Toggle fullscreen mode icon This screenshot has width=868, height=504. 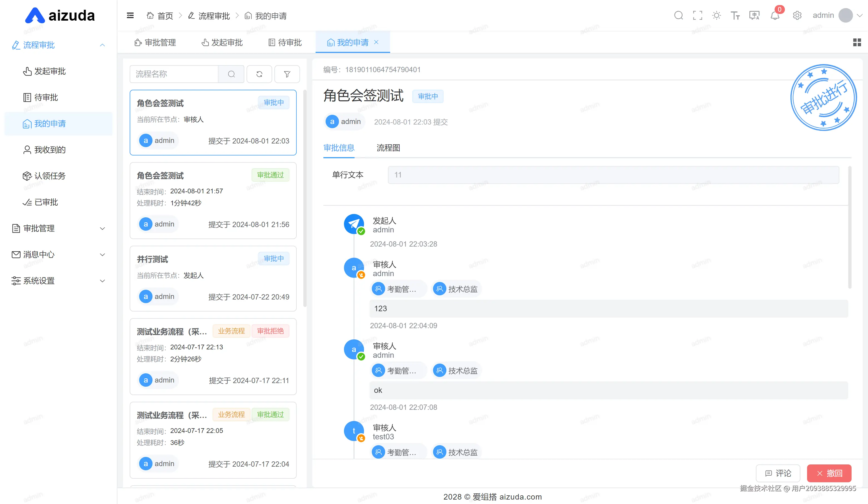pos(697,16)
